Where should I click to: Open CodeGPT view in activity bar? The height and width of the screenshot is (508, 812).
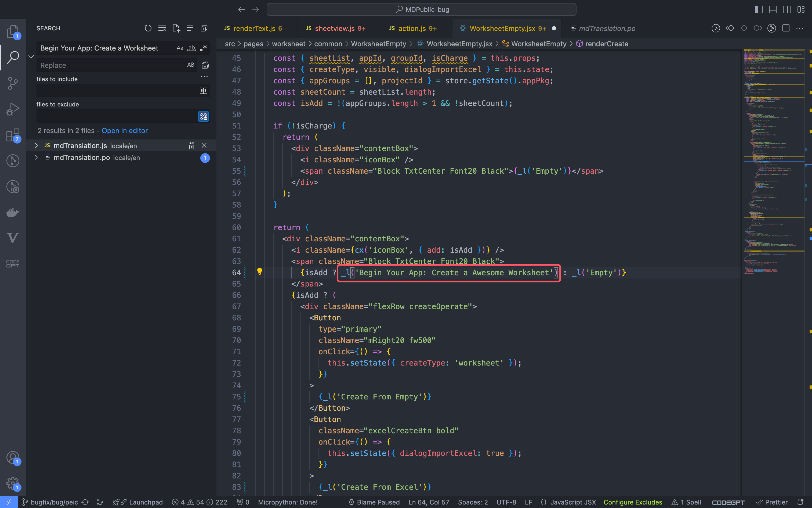(x=13, y=264)
